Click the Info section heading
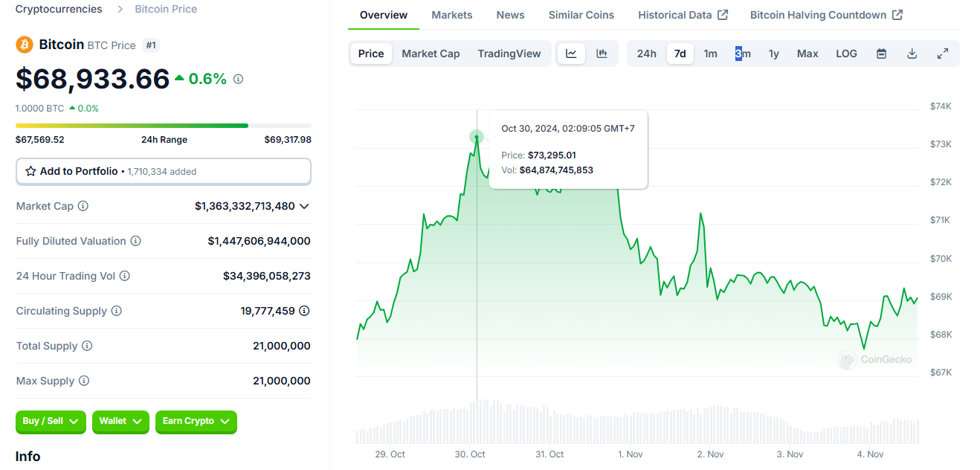Screen dimensions: 980x470 coord(28,457)
